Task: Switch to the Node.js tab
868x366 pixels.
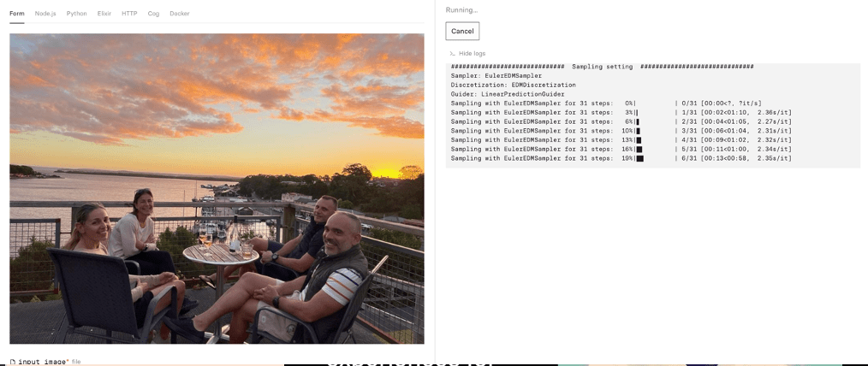Action: point(45,14)
